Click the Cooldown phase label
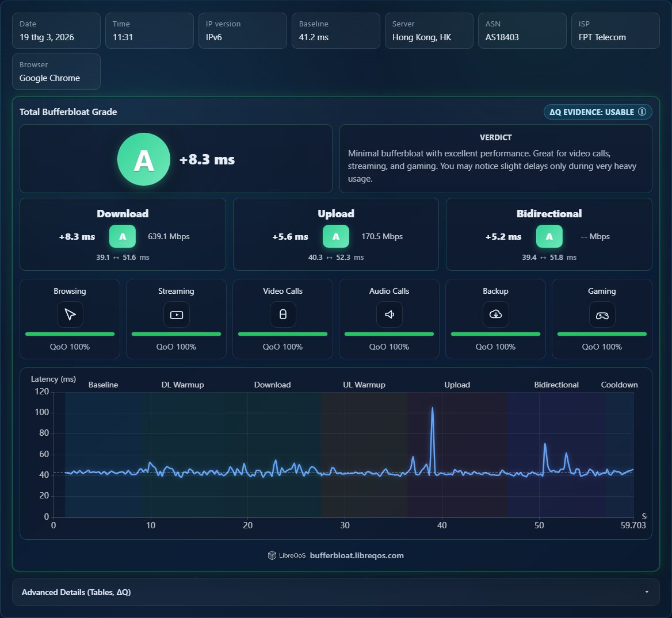The image size is (672, 618). (x=619, y=385)
